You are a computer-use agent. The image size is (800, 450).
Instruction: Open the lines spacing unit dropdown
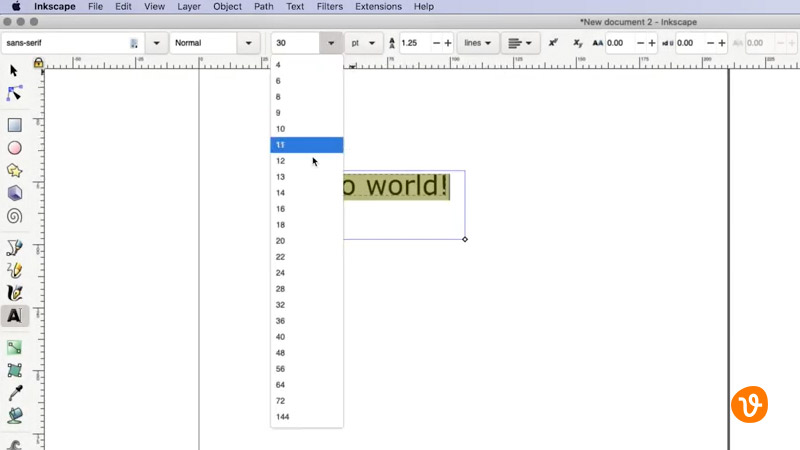click(x=478, y=43)
